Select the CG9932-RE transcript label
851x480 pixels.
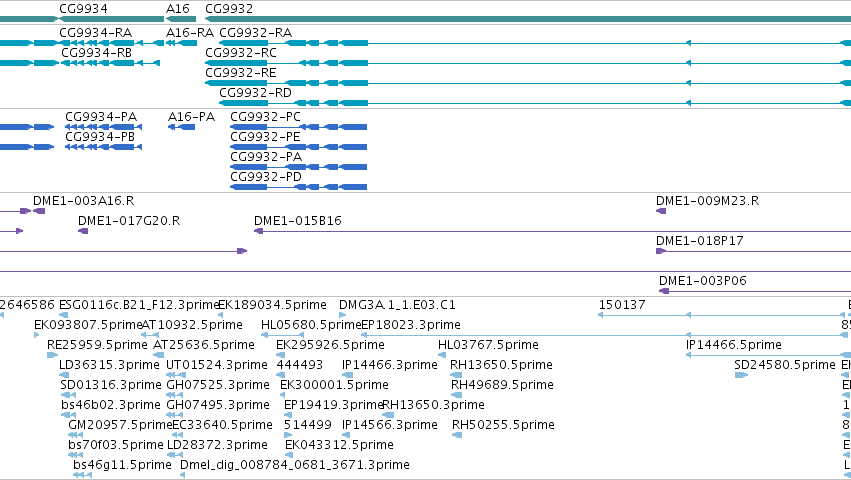[241, 73]
